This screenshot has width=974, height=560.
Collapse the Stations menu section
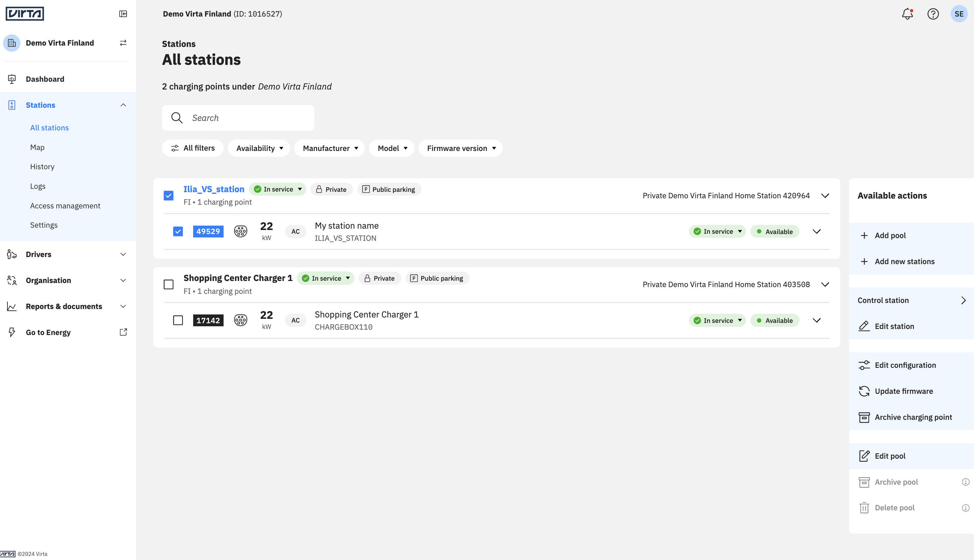(x=123, y=105)
